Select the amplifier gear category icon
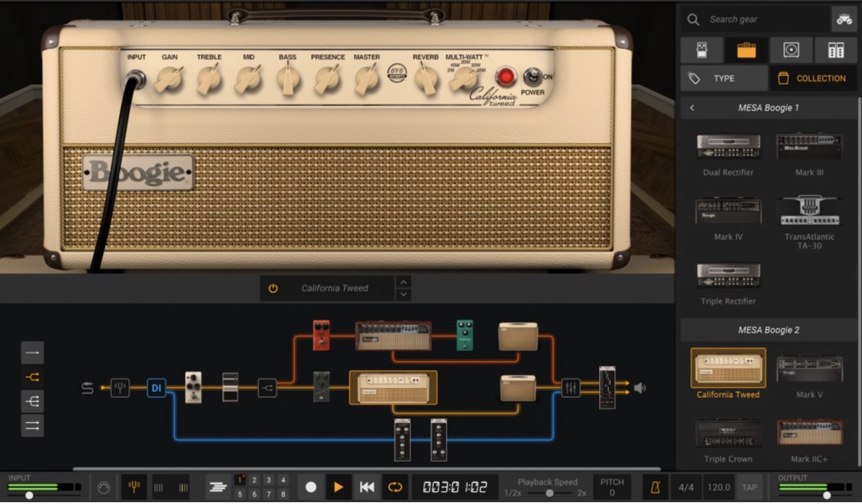This screenshot has width=862, height=504. pos(746,50)
